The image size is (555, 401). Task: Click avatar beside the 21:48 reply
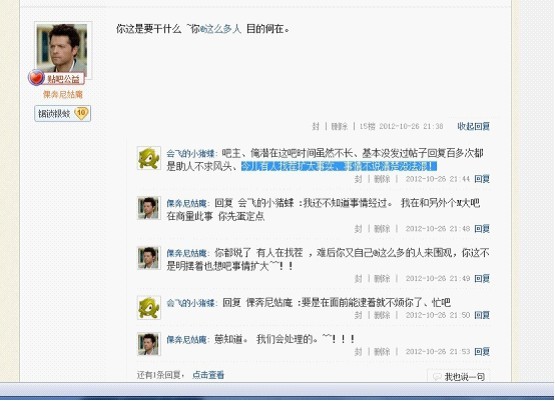149,208
